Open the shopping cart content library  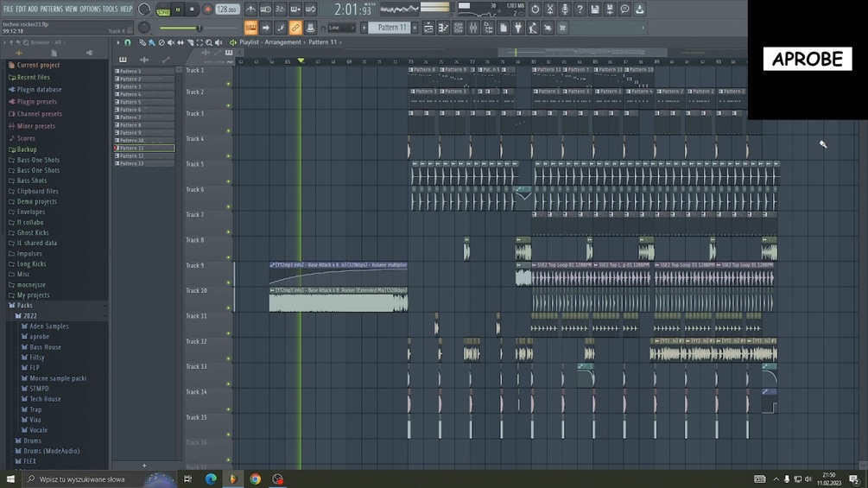(x=562, y=28)
